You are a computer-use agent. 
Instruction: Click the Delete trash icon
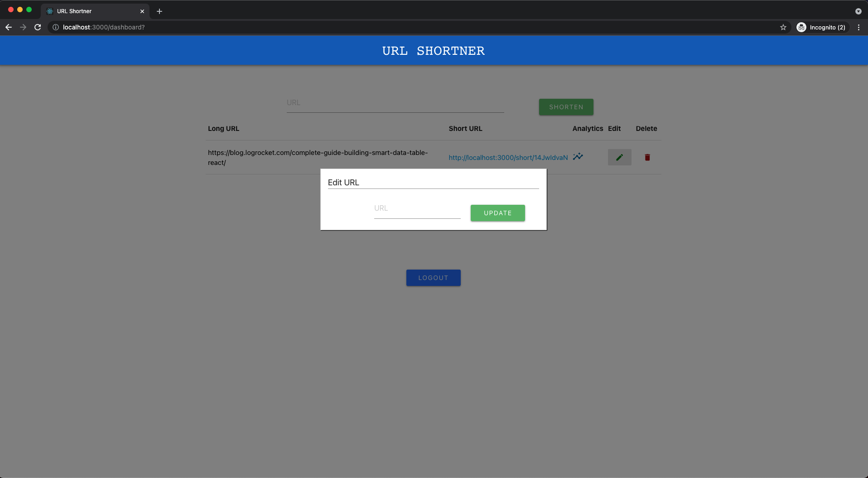647,157
